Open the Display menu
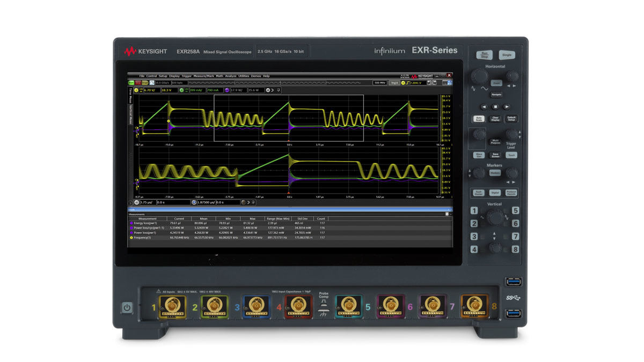The width and height of the screenshot is (644, 362). (174, 76)
